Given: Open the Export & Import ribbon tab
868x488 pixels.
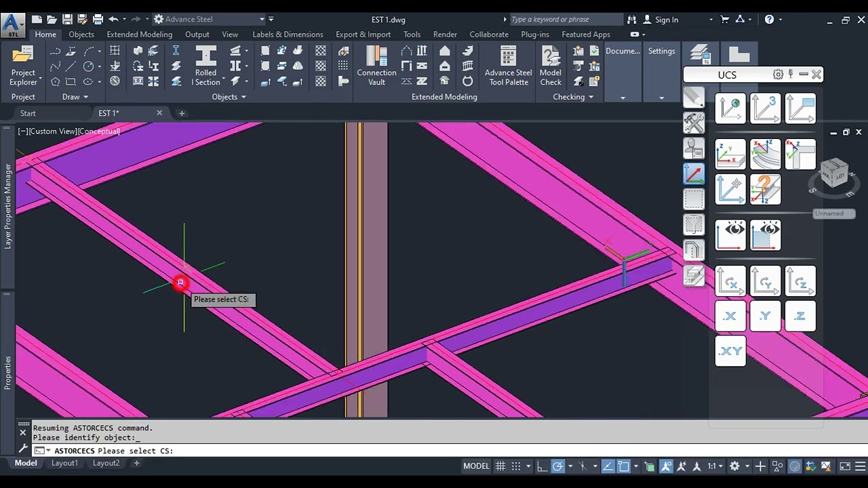Looking at the screenshot, I should [x=363, y=35].
